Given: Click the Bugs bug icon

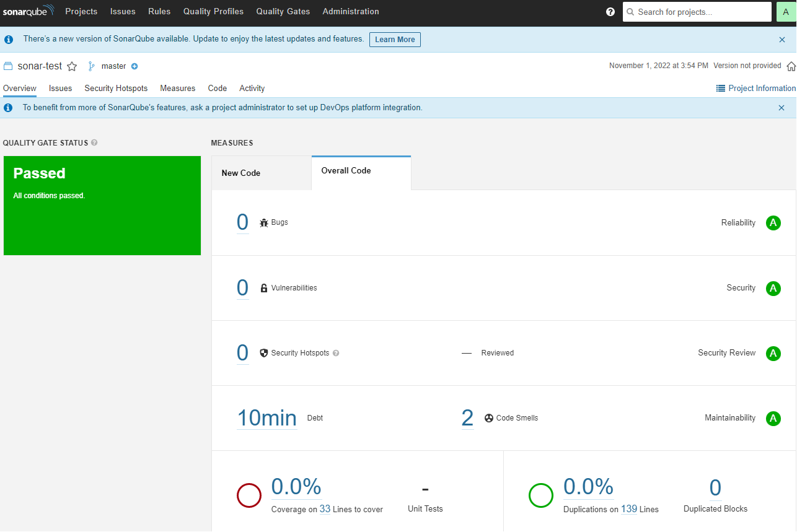Looking at the screenshot, I should pyautogui.click(x=264, y=222).
